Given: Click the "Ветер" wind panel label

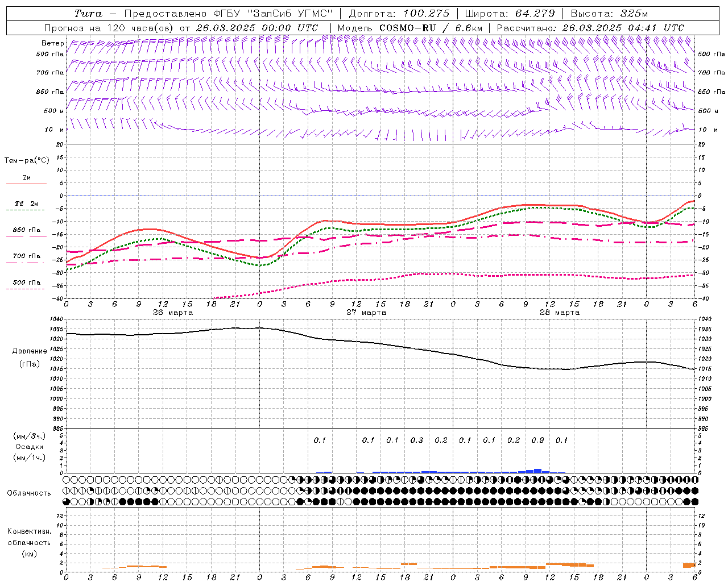Looking at the screenshot, I should [53, 43].
